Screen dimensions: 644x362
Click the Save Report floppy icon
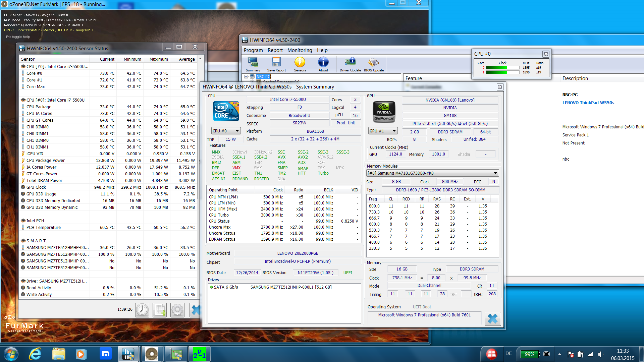(x=276, y=64)
